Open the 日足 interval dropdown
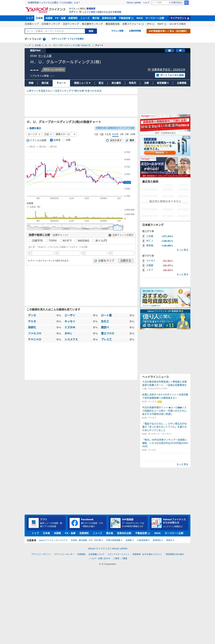215x644 pixels. pyautogui.click(x=48, y=134)
